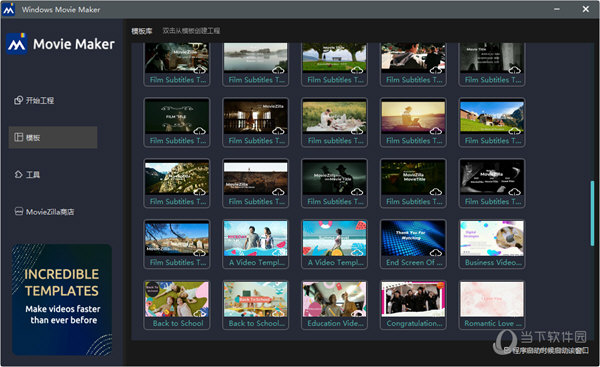Open the MovieZilla商店 store item
600x367 pixels.
click(x=44, y=212)
